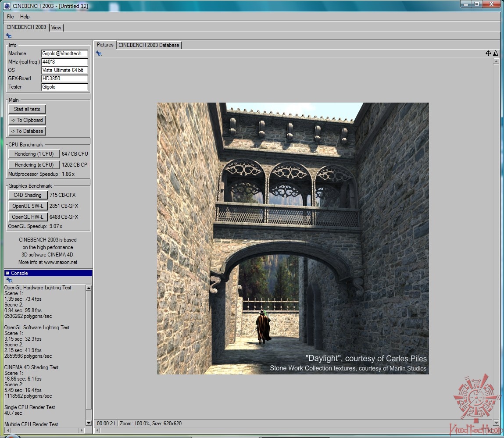Image resolution: width=504 pixels, height=438 pixels.
Task: Open the Help menu
Action: pos(25,17)
